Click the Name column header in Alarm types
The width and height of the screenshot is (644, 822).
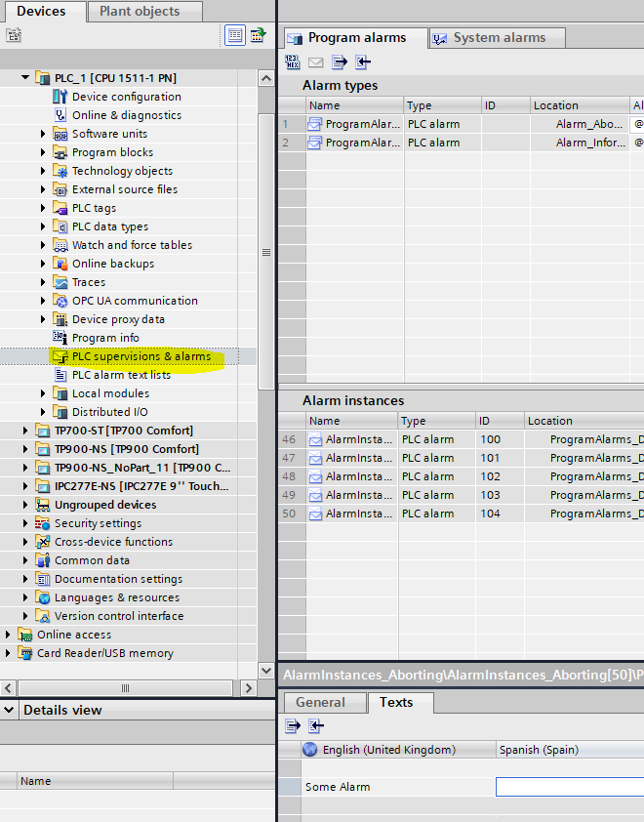click(x=355, y=105)
